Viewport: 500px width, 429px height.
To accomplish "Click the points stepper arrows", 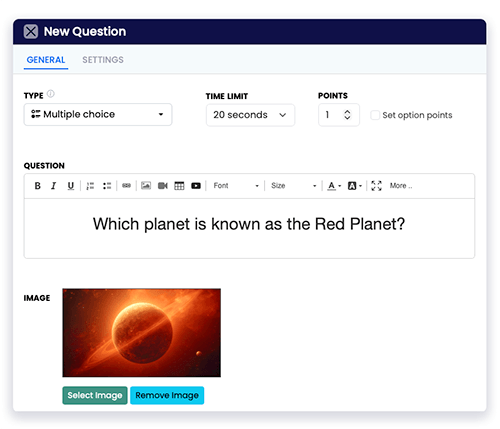I will tap(347, 115).
